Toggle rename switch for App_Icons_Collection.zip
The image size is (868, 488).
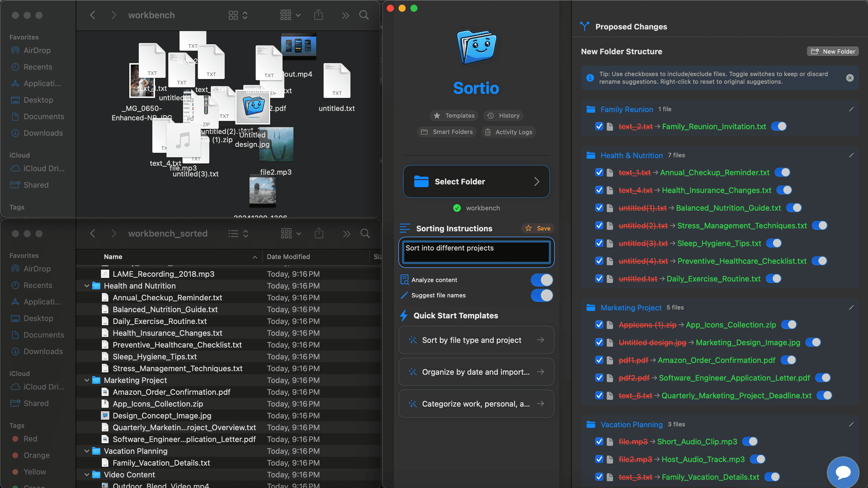789,325
